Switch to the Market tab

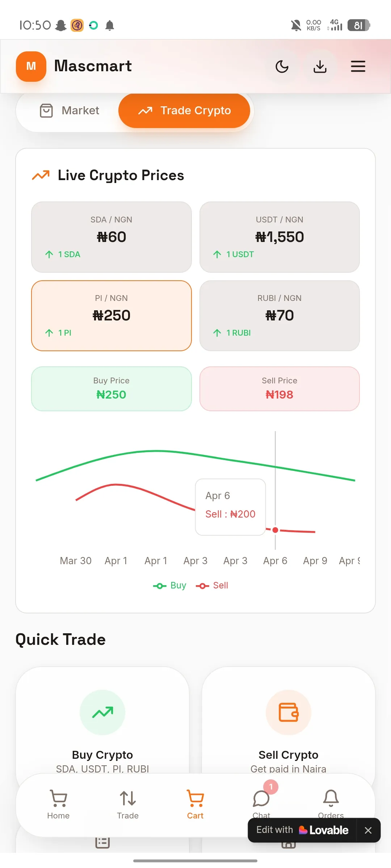69,111
